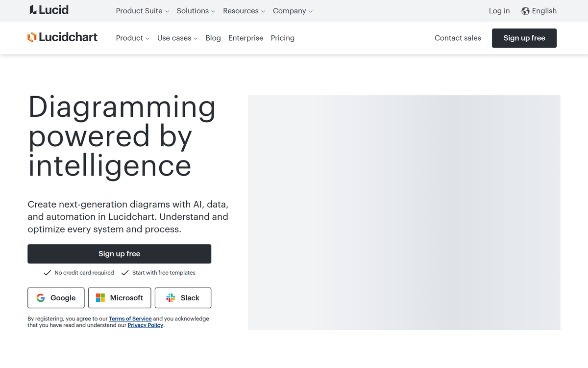Expand the Use cases menu
Screen dimensions: 588x368
point(177,38)
